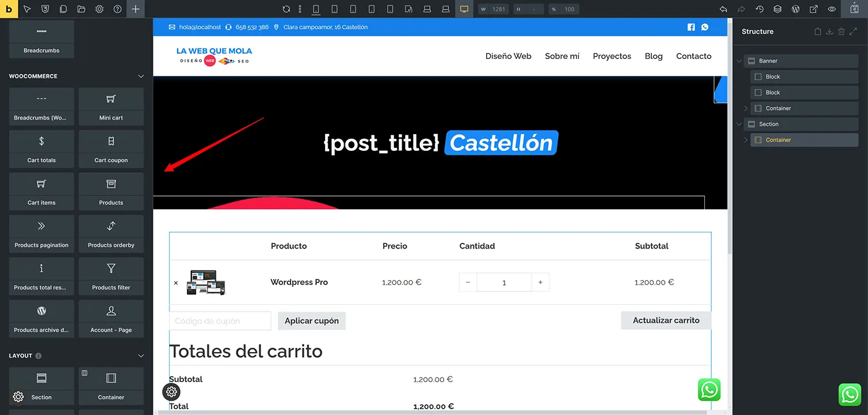Expand the Container chevron under Banner
This screenshot has width=868, height=415.
(746, 109)
